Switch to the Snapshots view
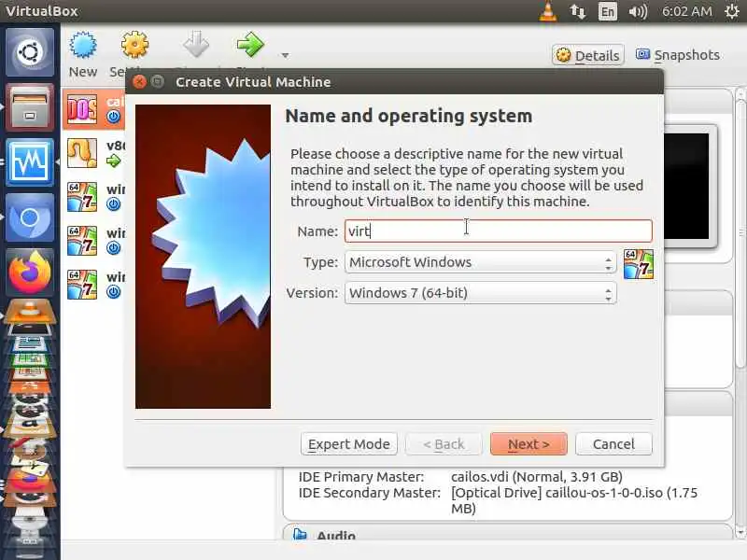This screenshot has width=747, height=560. point(678,55)
